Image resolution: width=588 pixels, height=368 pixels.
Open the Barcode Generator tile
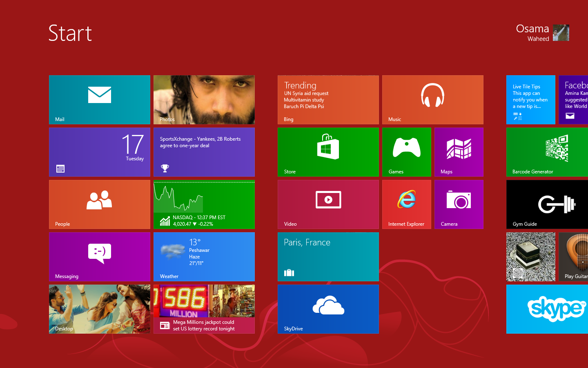[547, 152]
